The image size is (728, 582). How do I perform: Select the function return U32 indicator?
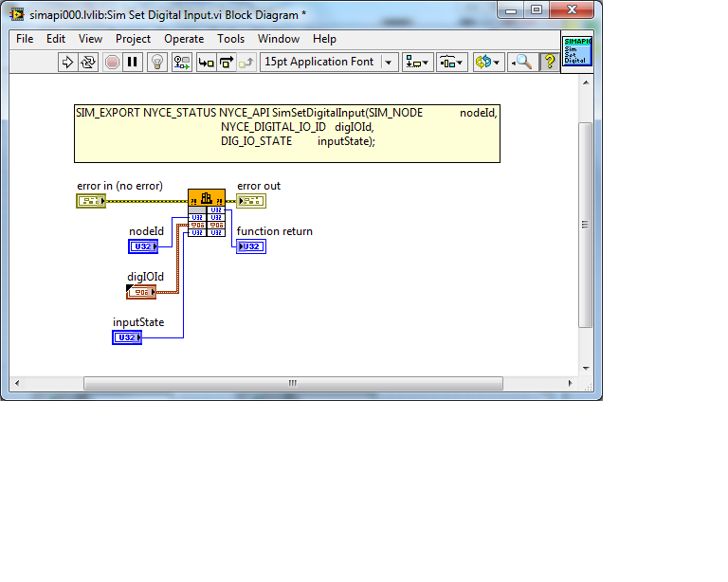point(251,246)
